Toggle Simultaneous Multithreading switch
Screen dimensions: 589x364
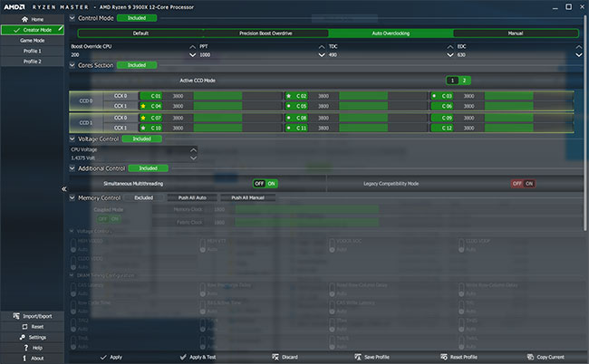pyautogui.click(x=266, y=184)
